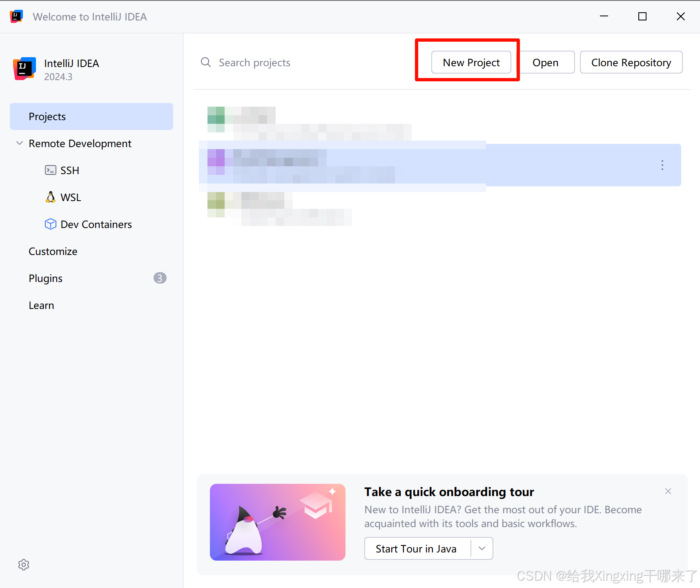
Task: Select the first project with green icon
Action: coord(440,123)
